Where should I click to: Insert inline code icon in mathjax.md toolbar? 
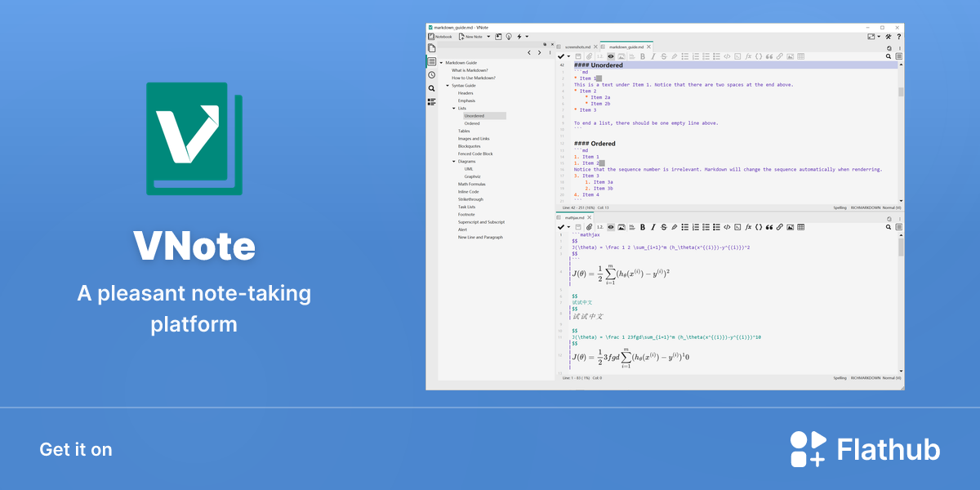point(727,226)
